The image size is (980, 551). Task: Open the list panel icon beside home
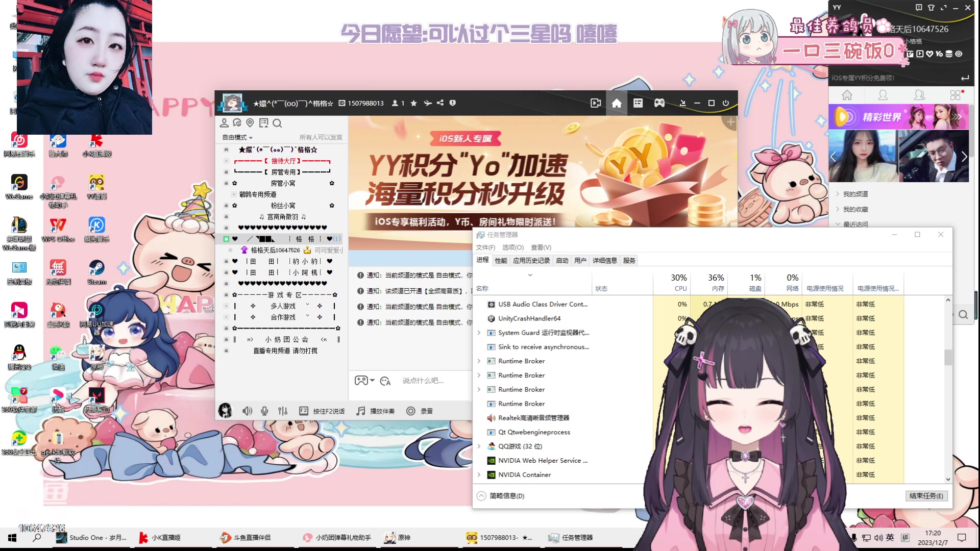click(x=638, y=103)
